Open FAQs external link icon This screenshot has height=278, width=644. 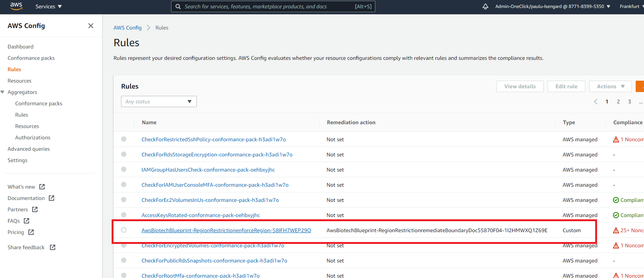pyautogui.click(x=26, y=221)
